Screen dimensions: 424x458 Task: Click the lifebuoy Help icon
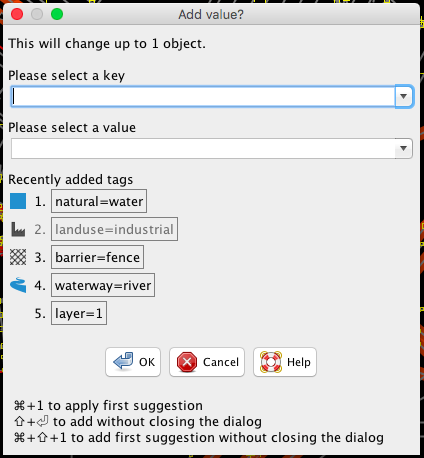coord(271,362)
